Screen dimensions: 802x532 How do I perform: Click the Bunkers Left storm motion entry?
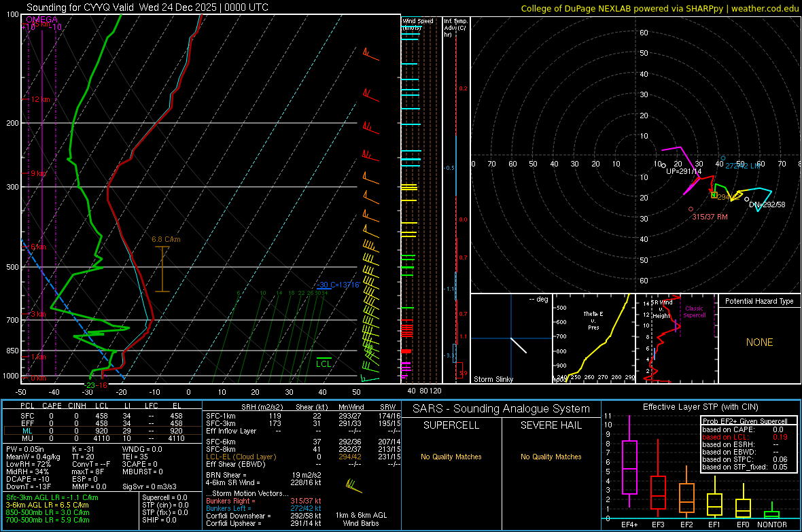[x=263, y=508]
